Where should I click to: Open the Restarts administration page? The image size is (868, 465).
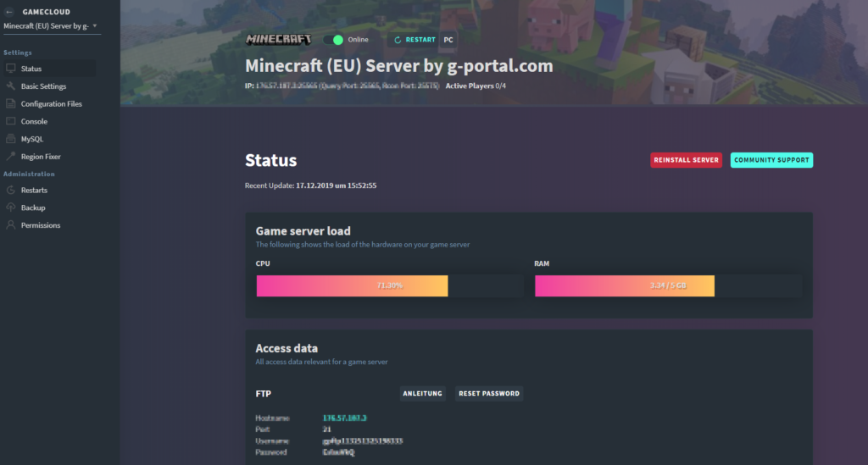[34, 191]
